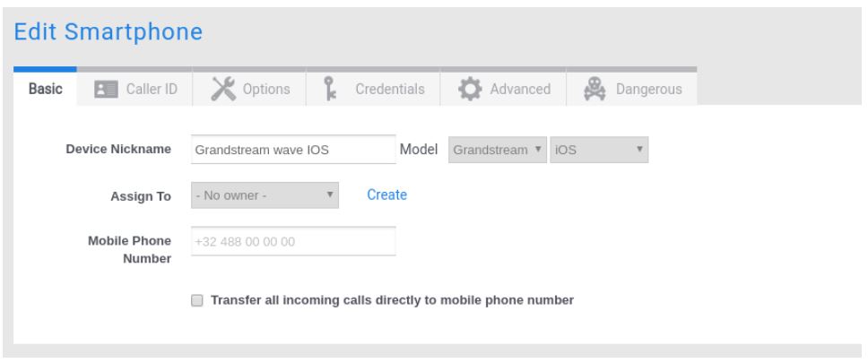Open the Caller ID tab label
This screenshot has width=868, height=363.
pos(155,89)
